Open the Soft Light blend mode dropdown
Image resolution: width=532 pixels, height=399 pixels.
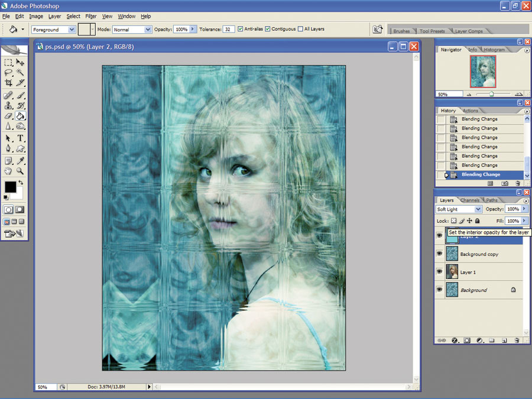pos(459,209)
